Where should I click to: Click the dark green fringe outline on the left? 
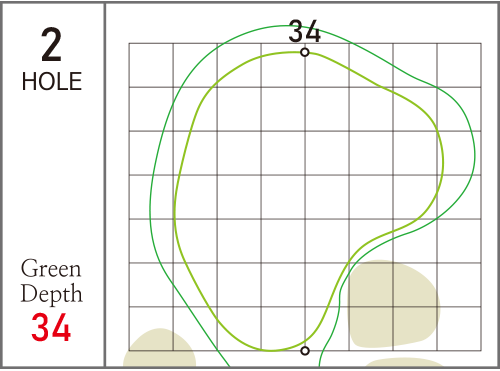point(150,207)
